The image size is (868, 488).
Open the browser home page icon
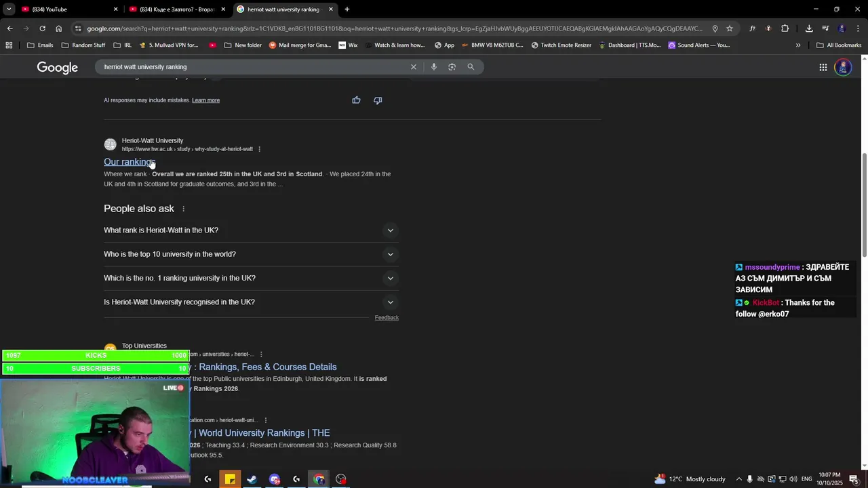[58, 28]
